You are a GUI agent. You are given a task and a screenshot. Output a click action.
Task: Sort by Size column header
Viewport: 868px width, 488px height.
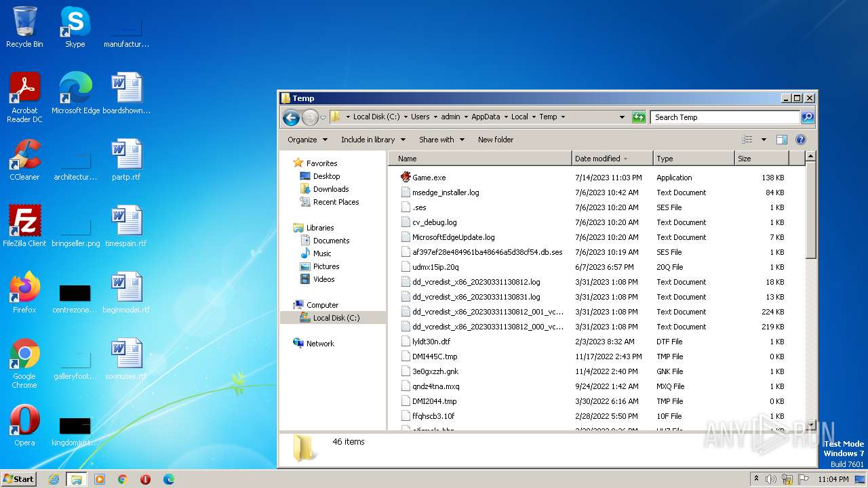pyautogui.click(x=762, y=159)
